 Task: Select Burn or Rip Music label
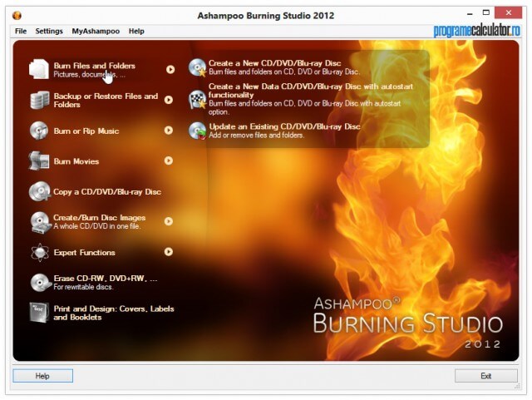pyautogui.click(x=86, y=131)
